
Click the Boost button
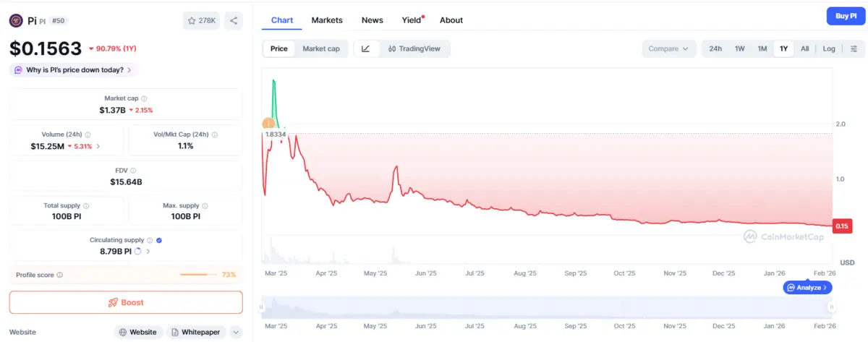(x=126, y=302)
